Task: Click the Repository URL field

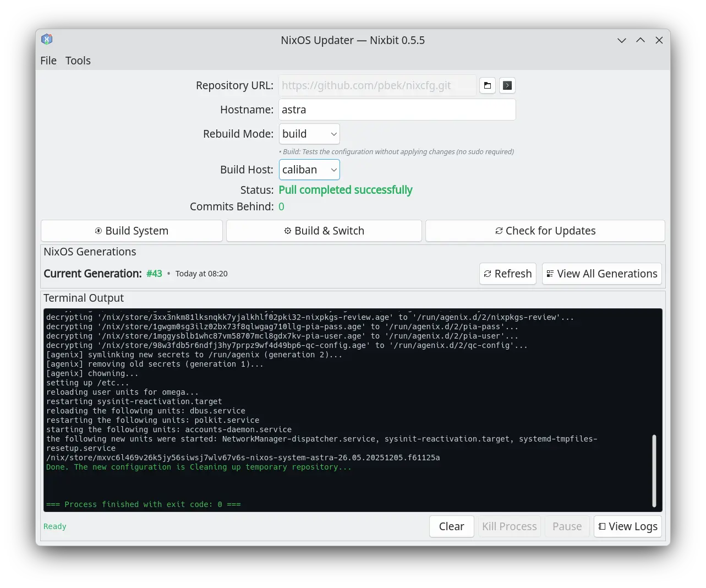Action: coord(377,85)
